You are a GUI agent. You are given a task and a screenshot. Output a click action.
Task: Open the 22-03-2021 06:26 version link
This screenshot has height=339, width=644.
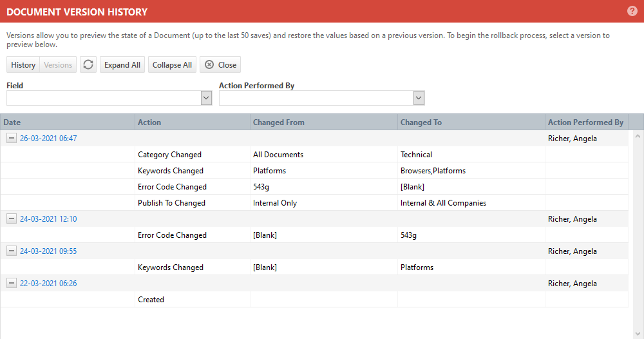[x=48, y=283]
